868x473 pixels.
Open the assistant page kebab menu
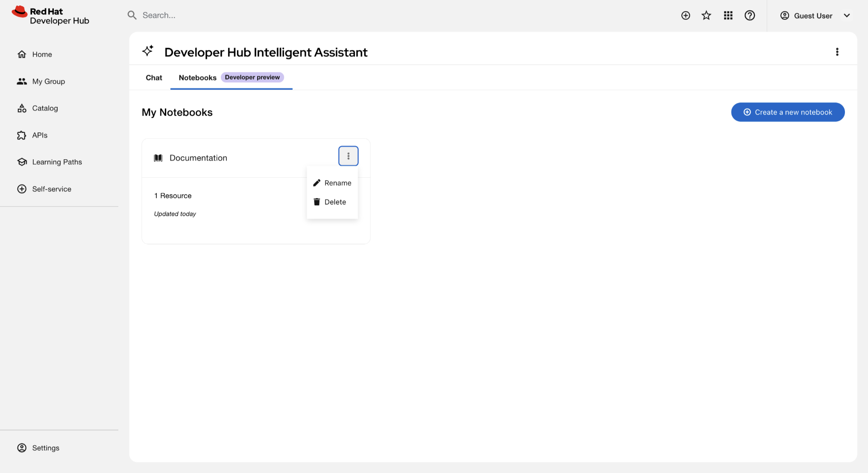(x=837, y=52)
